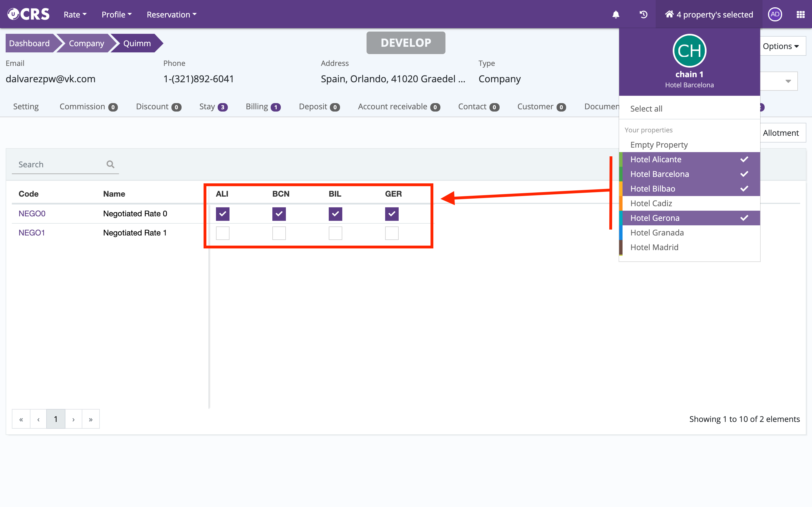Screen dimensions: 812x507
Task: Open the Rate dropdown menu
Action: (75, 14)
